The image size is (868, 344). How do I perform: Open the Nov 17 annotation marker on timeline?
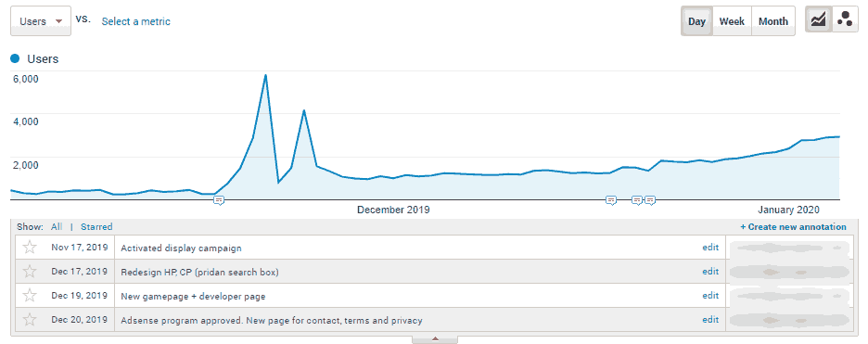(x=219, y=200)
